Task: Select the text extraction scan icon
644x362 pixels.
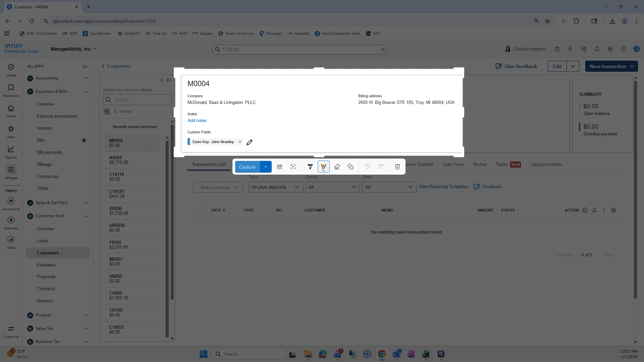Action: [293, 167]
